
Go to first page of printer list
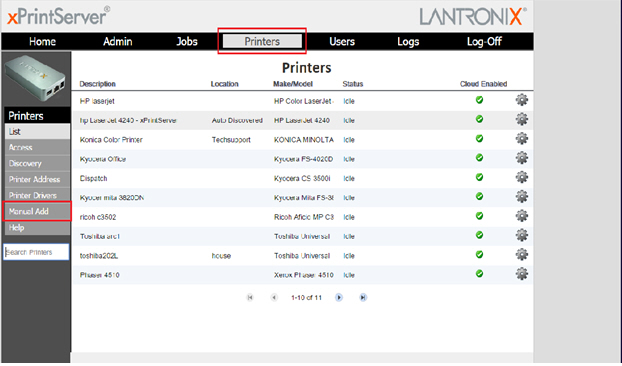[250, 297]
